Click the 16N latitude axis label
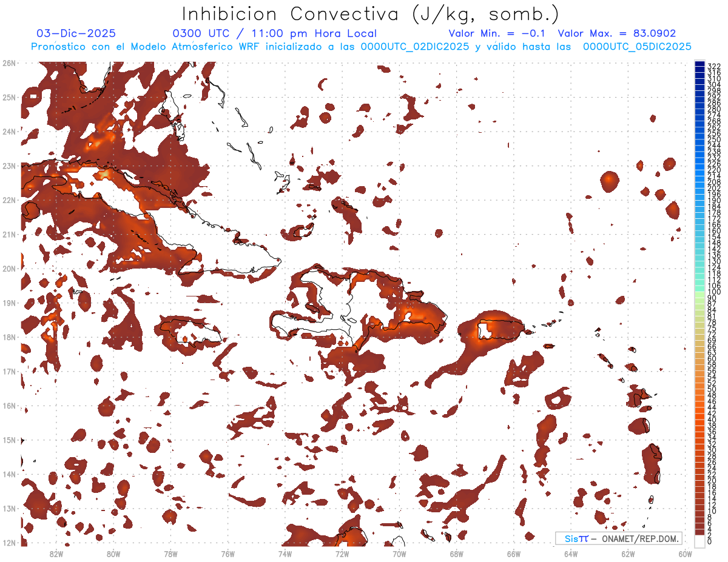Viewport: 728px width, 562px height. click(9, 406)
